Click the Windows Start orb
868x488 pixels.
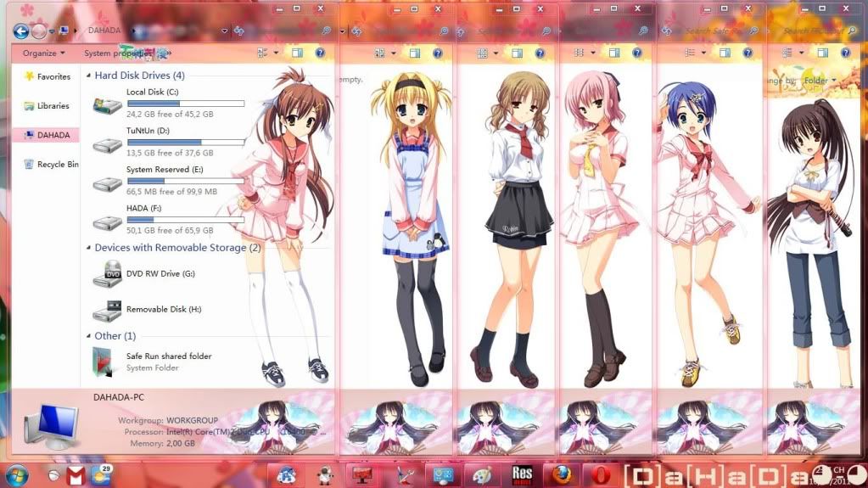click(16, 474)
